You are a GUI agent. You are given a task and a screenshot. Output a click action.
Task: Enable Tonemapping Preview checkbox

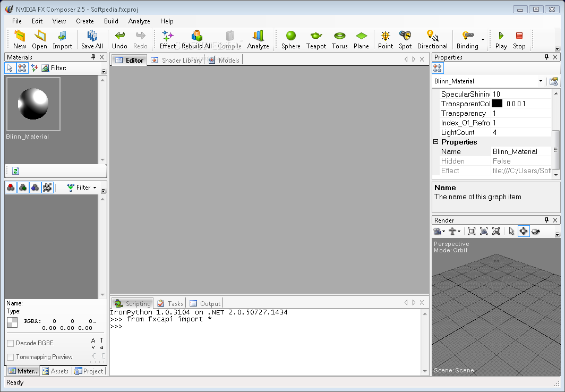[11, 357]
